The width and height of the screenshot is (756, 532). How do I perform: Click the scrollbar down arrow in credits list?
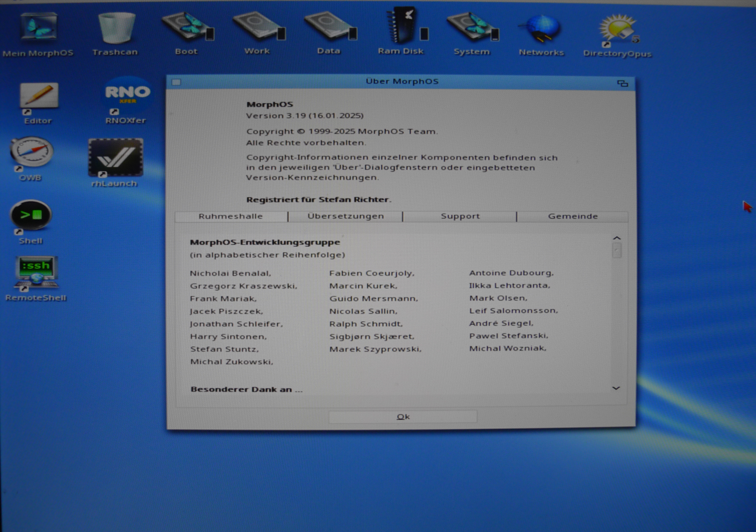(616, 388)
